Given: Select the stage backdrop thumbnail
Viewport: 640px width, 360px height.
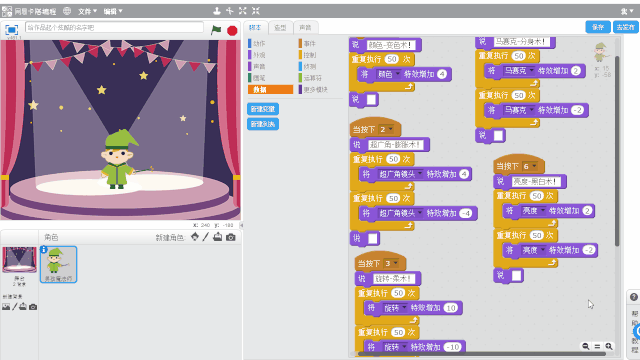Looking at the screenshot, I should tap(19, 260).
